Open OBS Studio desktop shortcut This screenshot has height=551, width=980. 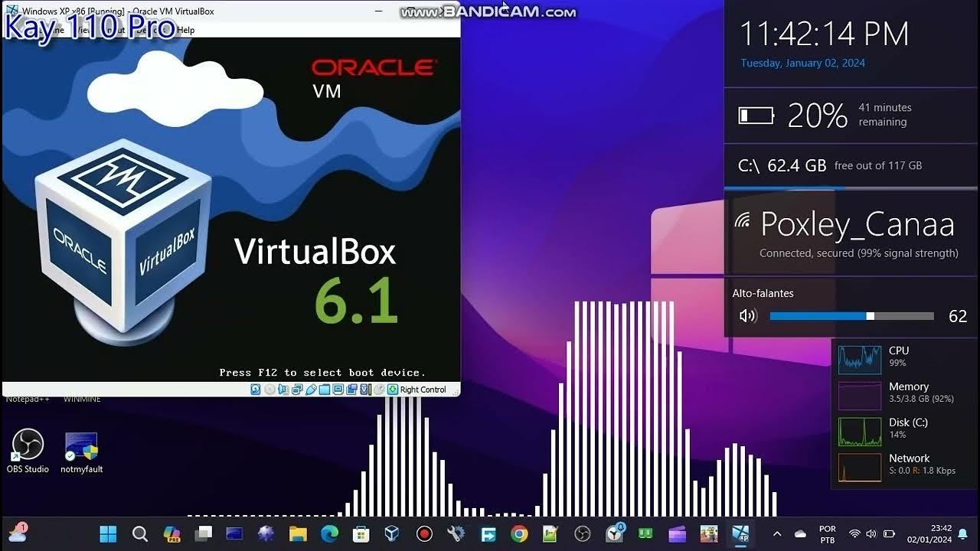[x=28, y=452]
